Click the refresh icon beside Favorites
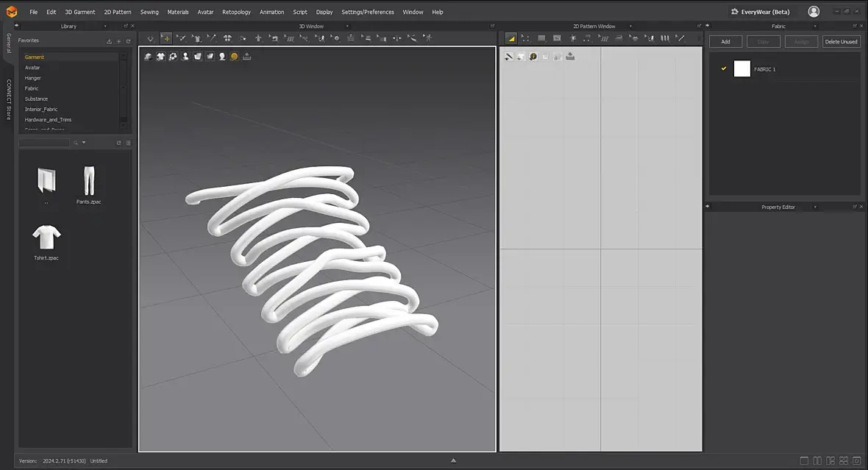This screenshot has height=470, width=868. tap(129, 41)
